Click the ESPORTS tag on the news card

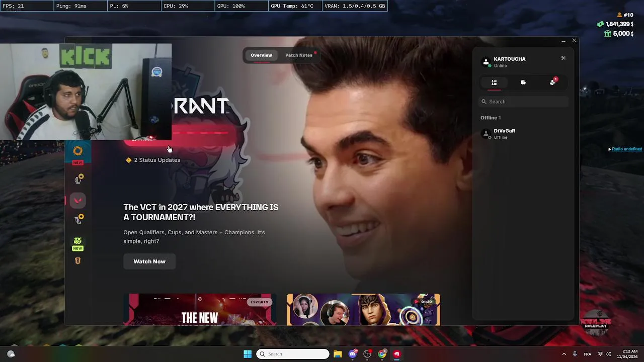coord(260,302)
